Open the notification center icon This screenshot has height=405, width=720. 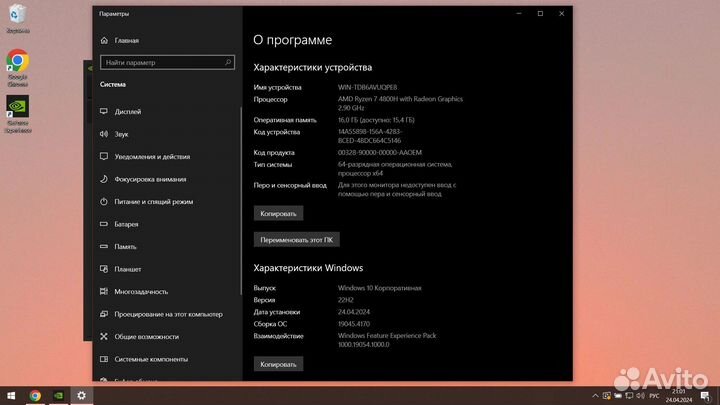(705, 396)
